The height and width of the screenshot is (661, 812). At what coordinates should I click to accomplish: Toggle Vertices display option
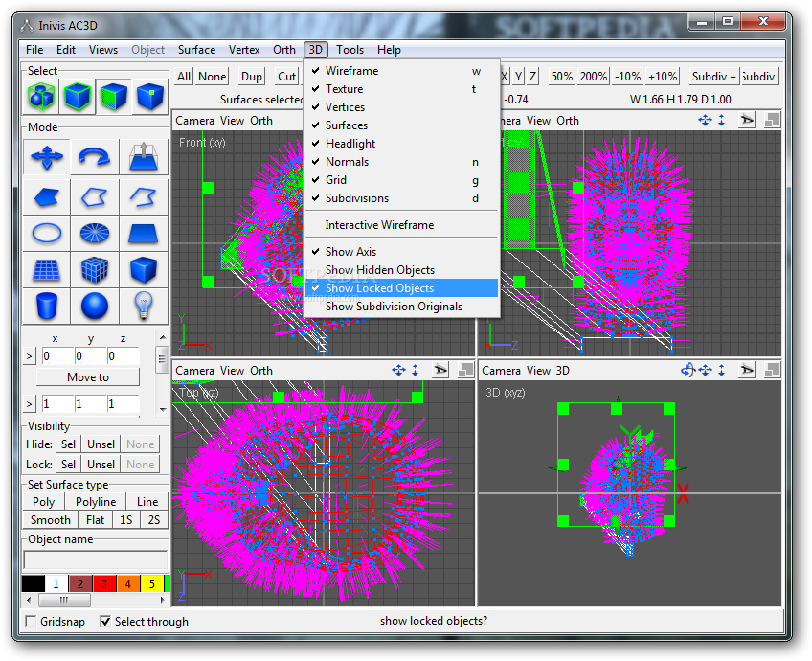coord(402,107)
